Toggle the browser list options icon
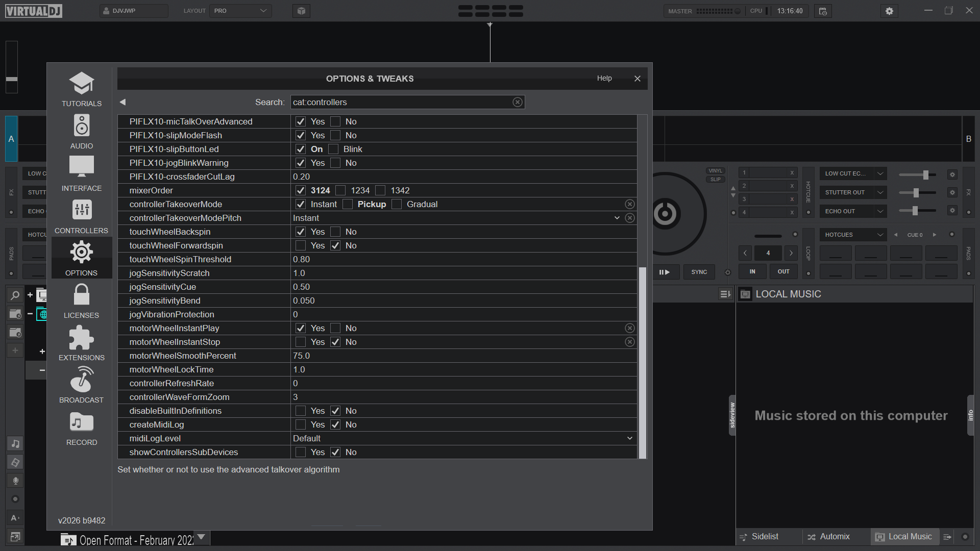Image resolution: width=980 pixels, height=551 pixels. point(725,294)
